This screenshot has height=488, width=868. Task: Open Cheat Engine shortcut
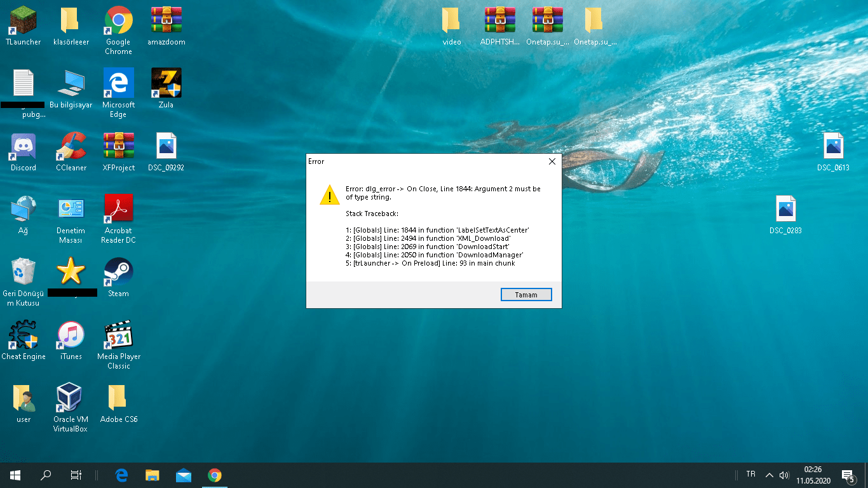tap(23, 341)
